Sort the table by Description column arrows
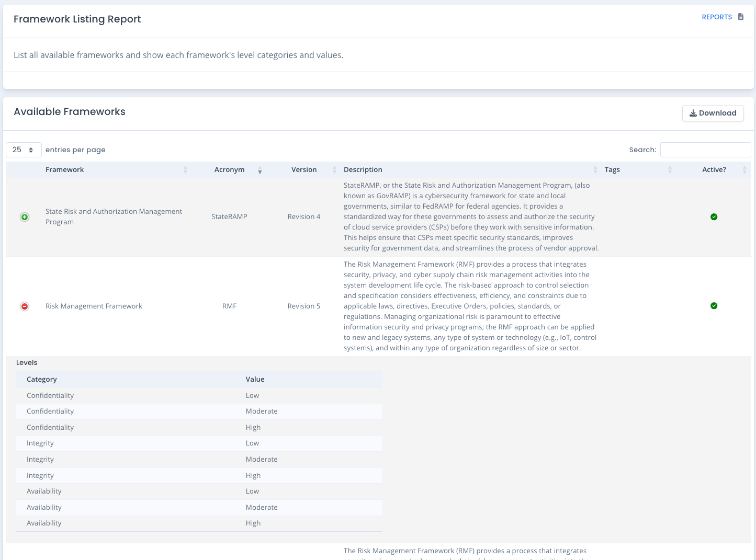 pyautogui.click(x=595, y=169)
